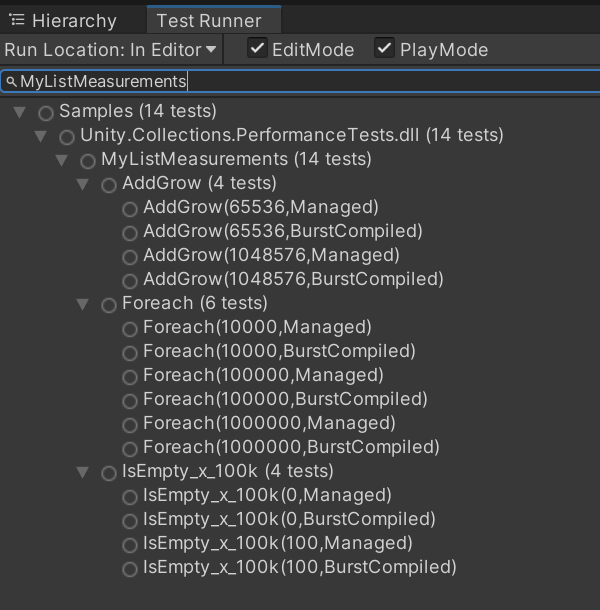
Task: Click the Hierarchy tab list icon
Action: point(17,20)
